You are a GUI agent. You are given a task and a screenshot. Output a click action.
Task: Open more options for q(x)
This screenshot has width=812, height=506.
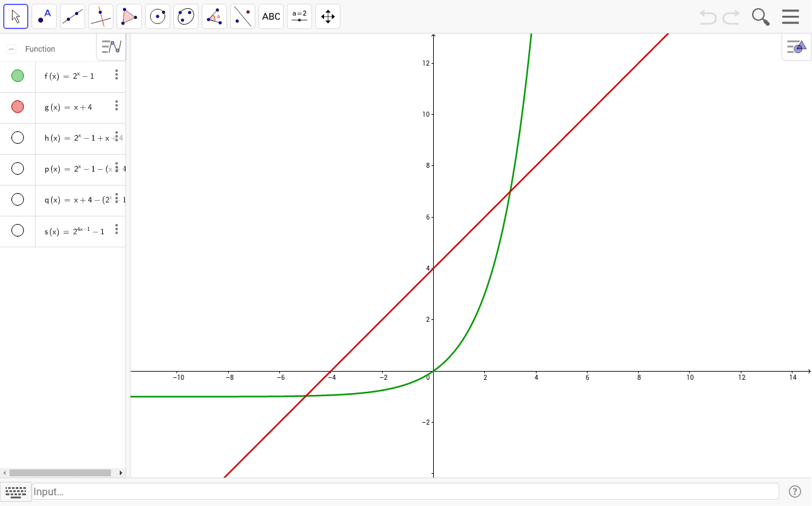(x=117, y=199)
